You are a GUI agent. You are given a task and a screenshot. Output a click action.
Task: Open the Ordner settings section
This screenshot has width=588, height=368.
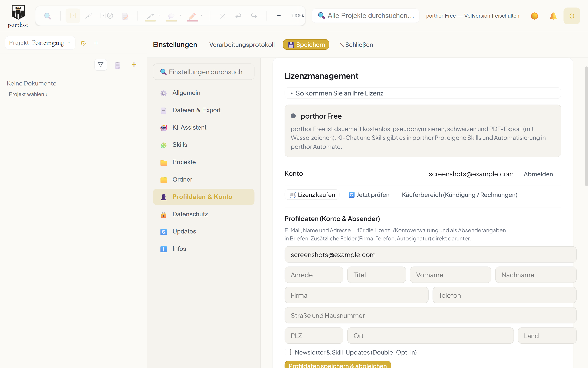pos(204,180)
